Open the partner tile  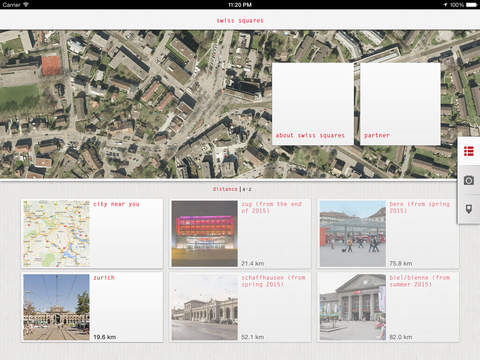[x=400, y=104]
